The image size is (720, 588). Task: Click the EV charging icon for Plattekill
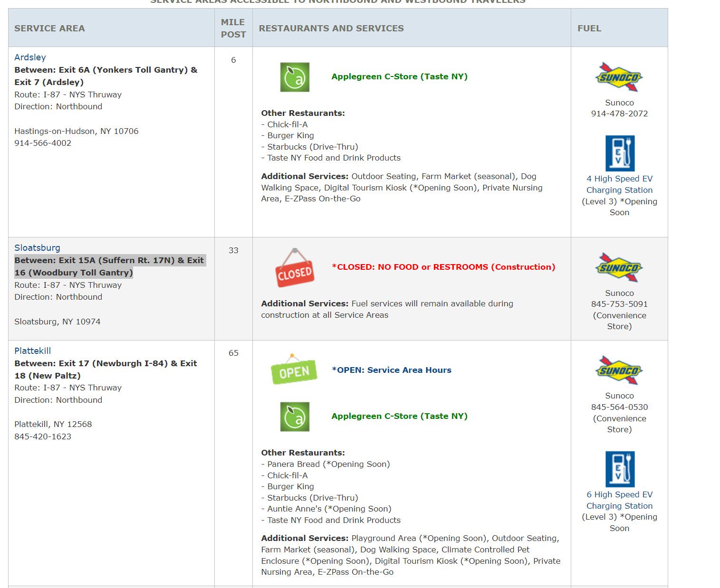620,469
